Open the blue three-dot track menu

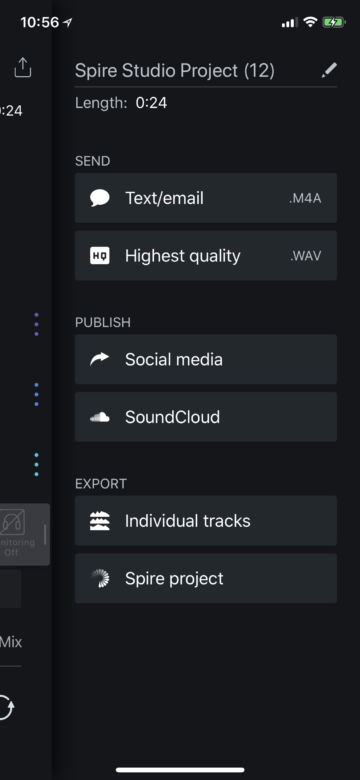pos(36,394)
